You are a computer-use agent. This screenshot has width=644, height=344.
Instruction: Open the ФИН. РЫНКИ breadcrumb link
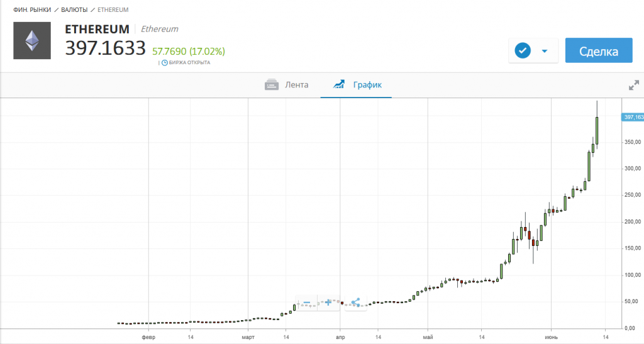[33, 9]
